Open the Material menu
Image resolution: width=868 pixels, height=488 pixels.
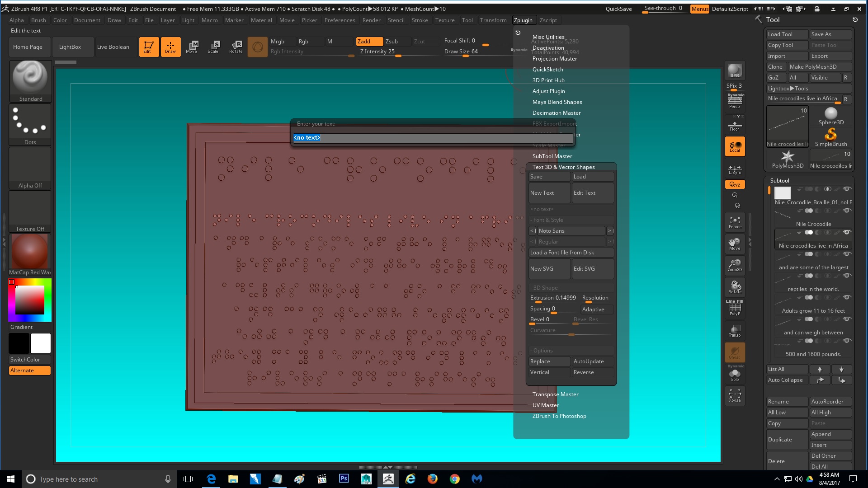pos(261,20)
